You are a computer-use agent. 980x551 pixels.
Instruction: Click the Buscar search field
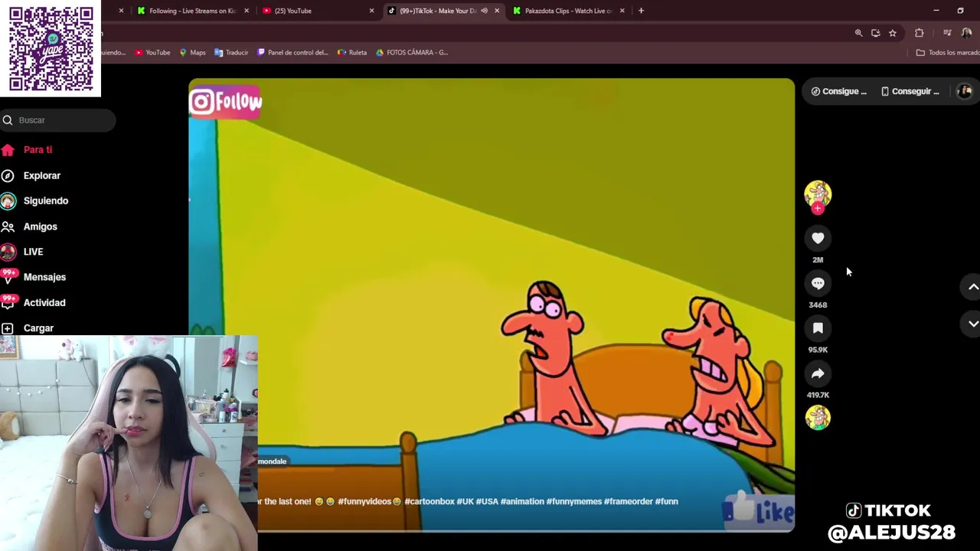tap(58, 120)
